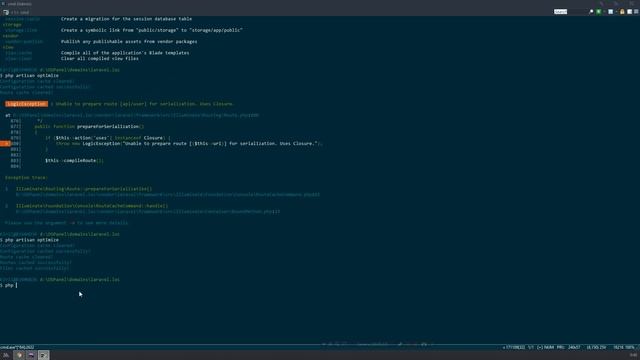Open the dropdown next to the green new console icon
The width and height of the screenshot is (640, 360).
[x=604, y=12]
